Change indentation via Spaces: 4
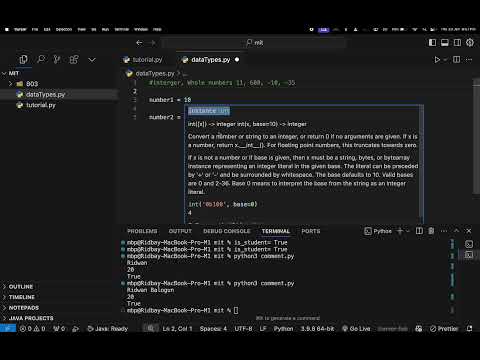 coord(213,329)
